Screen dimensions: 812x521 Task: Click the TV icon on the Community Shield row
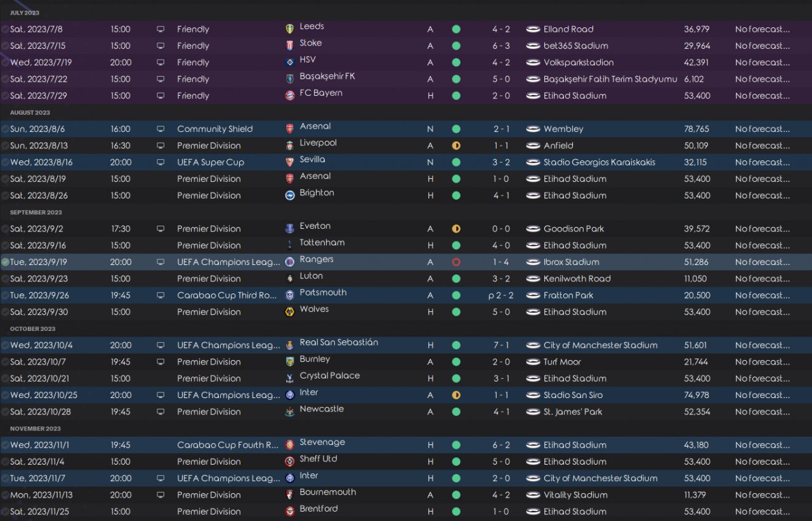(x=160, y=129)
